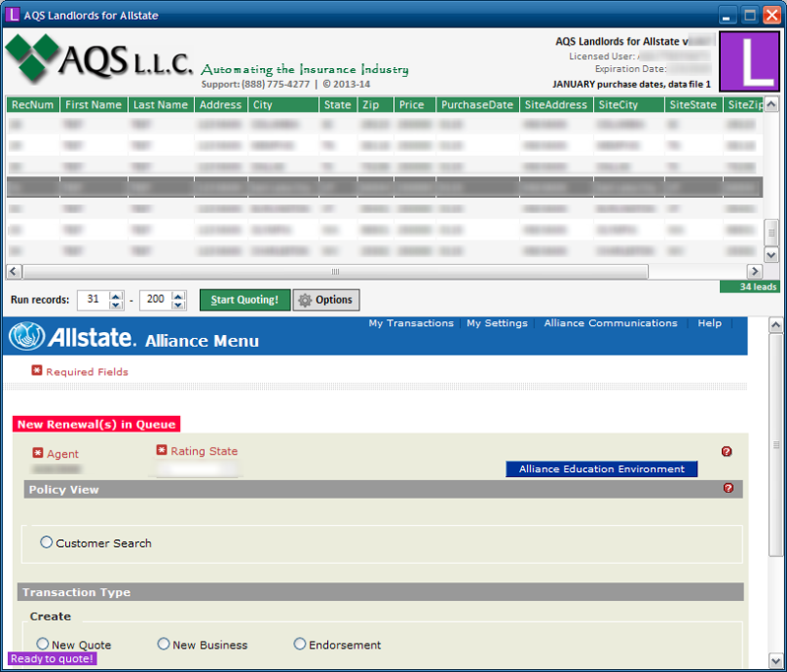
Task: Open Options with the gear button
Action: (x=326, y=300)
